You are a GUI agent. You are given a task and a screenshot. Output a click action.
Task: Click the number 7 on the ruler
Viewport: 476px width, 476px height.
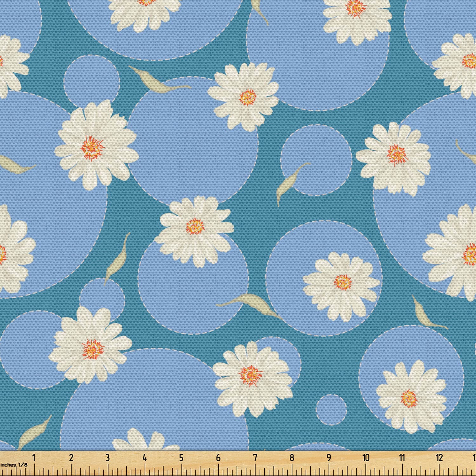(x=255, y=458)
